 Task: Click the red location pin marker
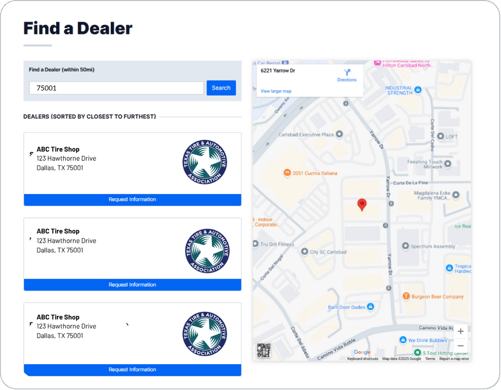click(x=362, y=205)
